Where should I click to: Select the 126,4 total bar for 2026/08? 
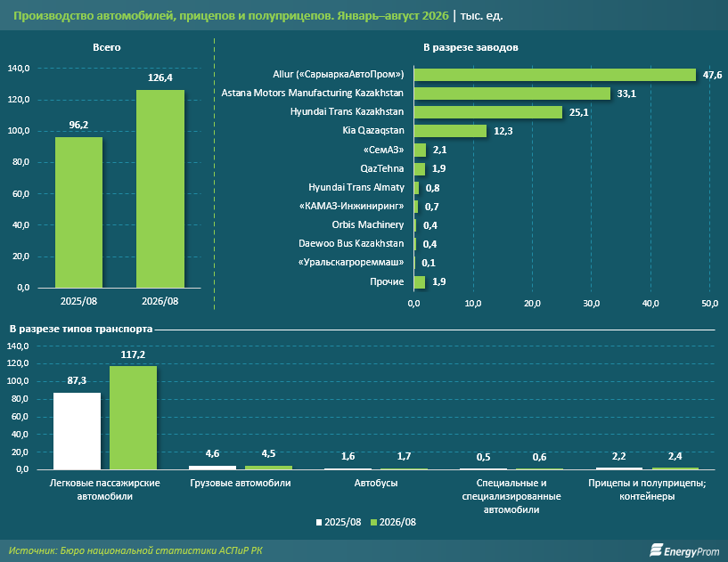click(x=160, y=189)
